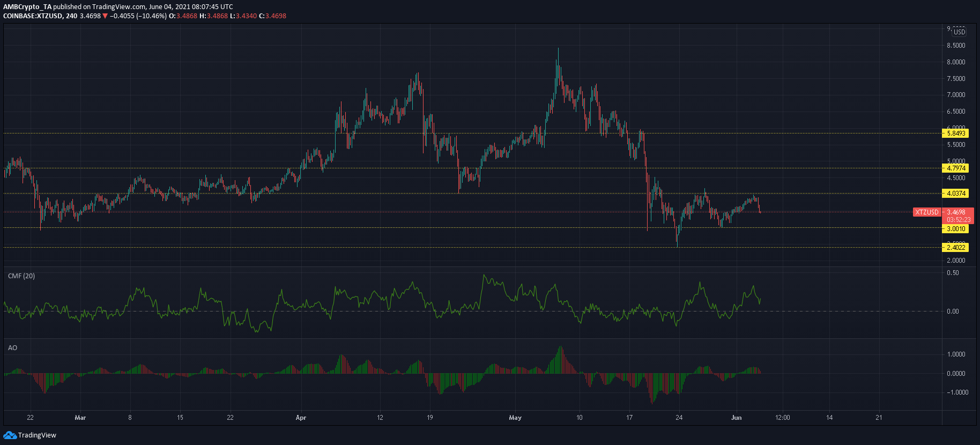Click the Jun date on time axis
Image resolution: width=980 pixels, height=445 pixels.
(737, 418)
